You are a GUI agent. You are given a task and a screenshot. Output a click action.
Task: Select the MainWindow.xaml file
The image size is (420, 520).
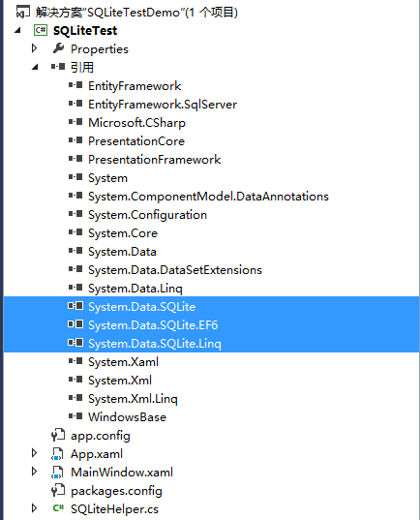(x=122, y=473)
